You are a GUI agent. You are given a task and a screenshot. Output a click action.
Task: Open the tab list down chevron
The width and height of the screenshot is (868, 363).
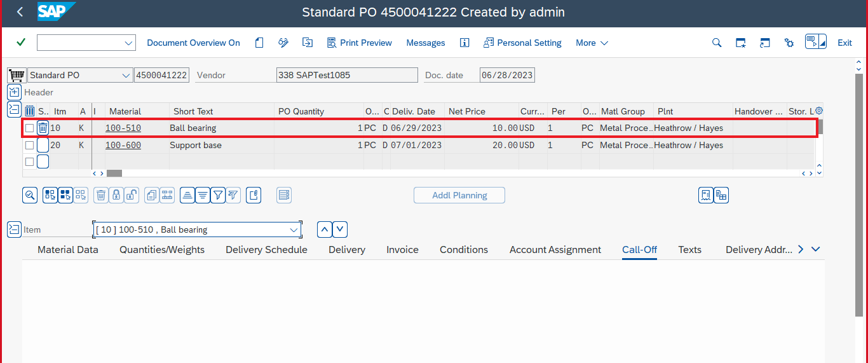[x=816, y=249]
